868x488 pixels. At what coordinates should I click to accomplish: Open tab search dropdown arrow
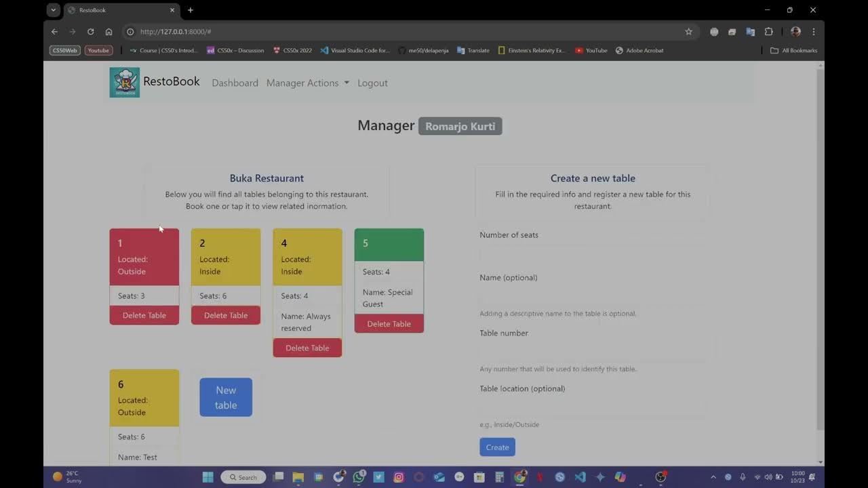[54, 10]
